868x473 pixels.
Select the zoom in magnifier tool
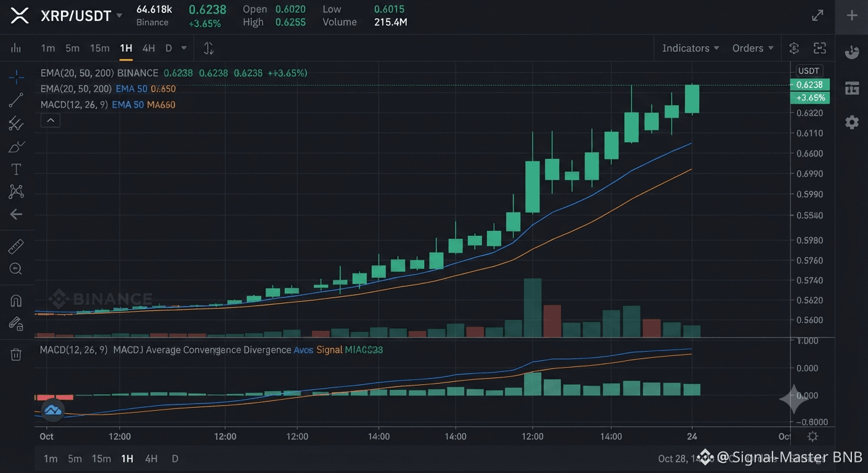coord(16,269)
